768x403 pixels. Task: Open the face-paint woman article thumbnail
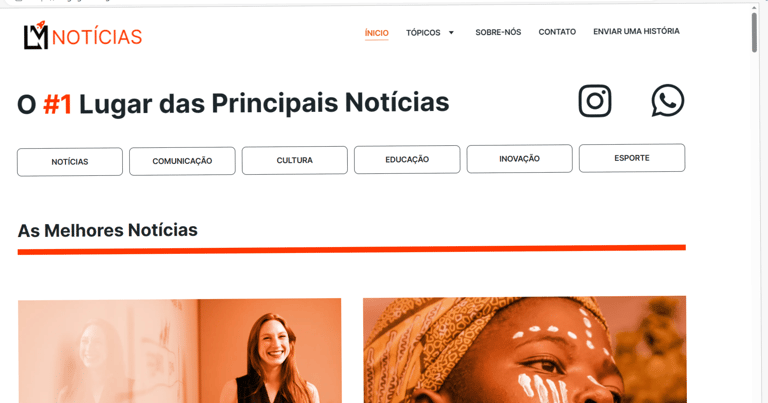[x=525, y=350]
